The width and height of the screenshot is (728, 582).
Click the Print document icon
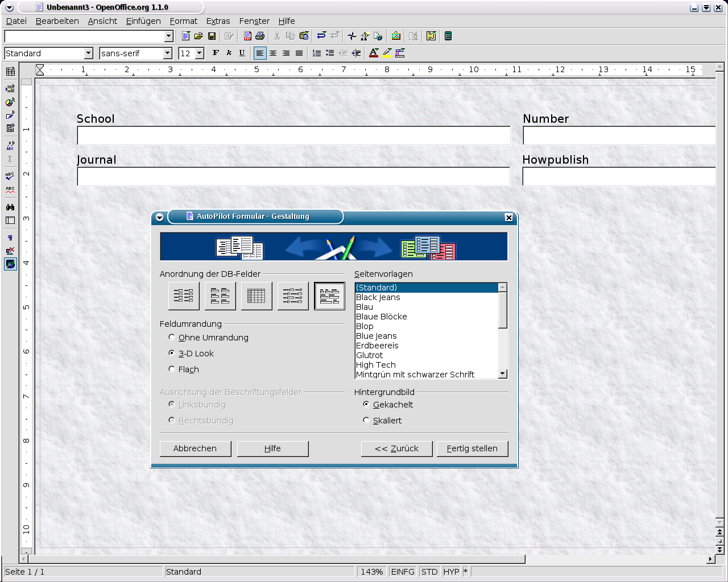pos(260,36)
